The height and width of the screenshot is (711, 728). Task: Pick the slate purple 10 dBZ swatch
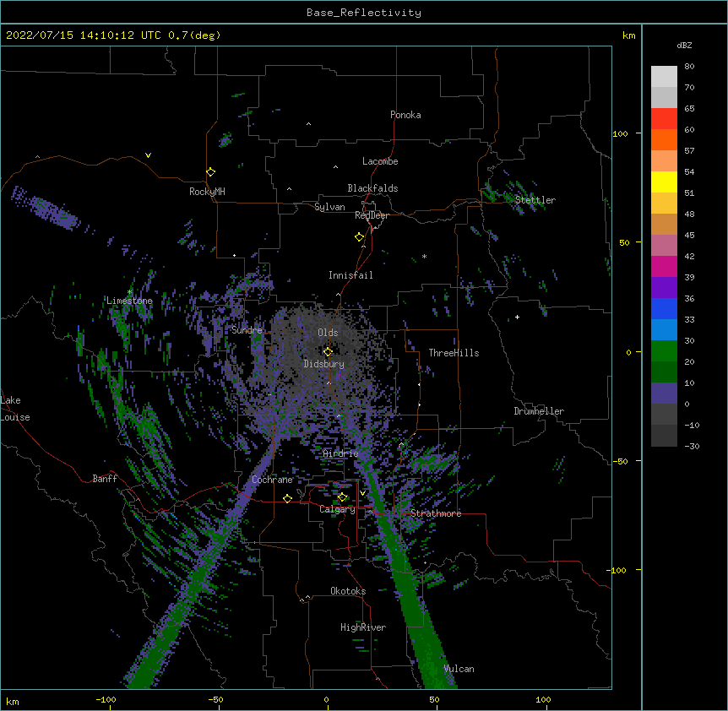664,393
